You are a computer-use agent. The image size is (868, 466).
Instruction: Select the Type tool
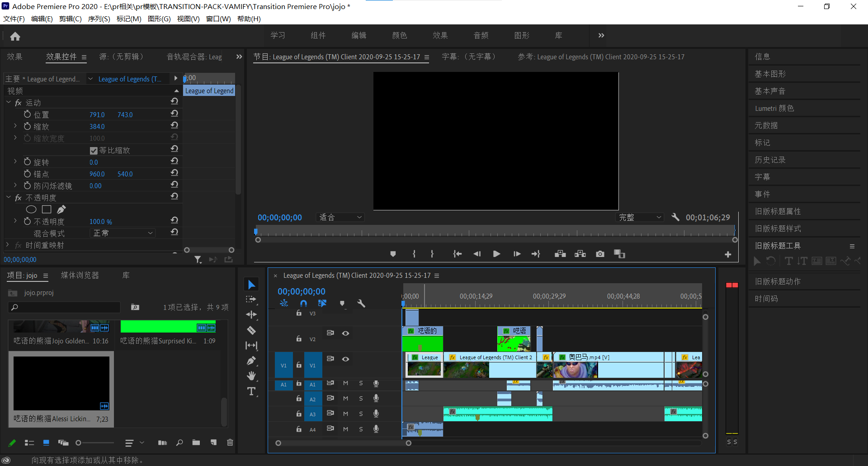click(x=251, y=391)
